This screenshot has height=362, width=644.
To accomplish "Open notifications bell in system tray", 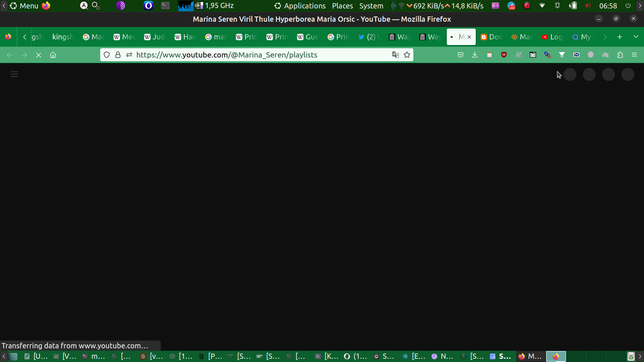I will pyautogui.click(x=557, y=6).
